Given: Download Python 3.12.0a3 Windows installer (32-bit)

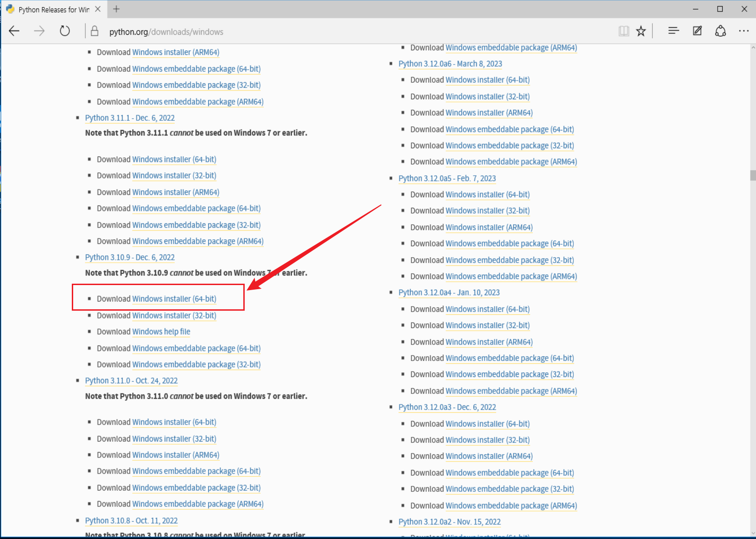Looking at the screenshot, I should coord(488,440).
